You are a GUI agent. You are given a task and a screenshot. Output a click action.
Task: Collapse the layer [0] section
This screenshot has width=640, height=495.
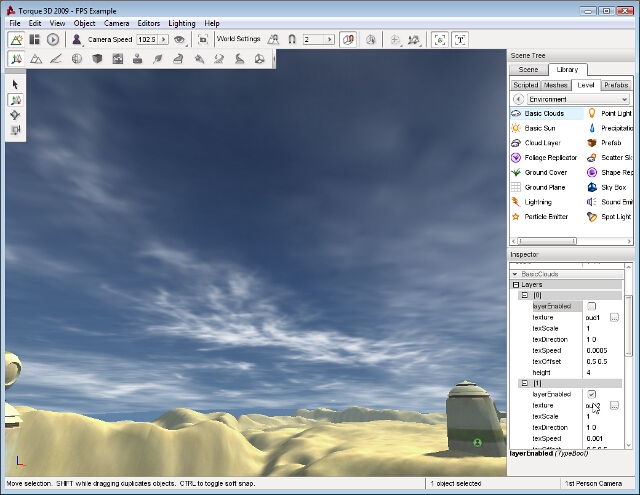[x=524, y=296]
